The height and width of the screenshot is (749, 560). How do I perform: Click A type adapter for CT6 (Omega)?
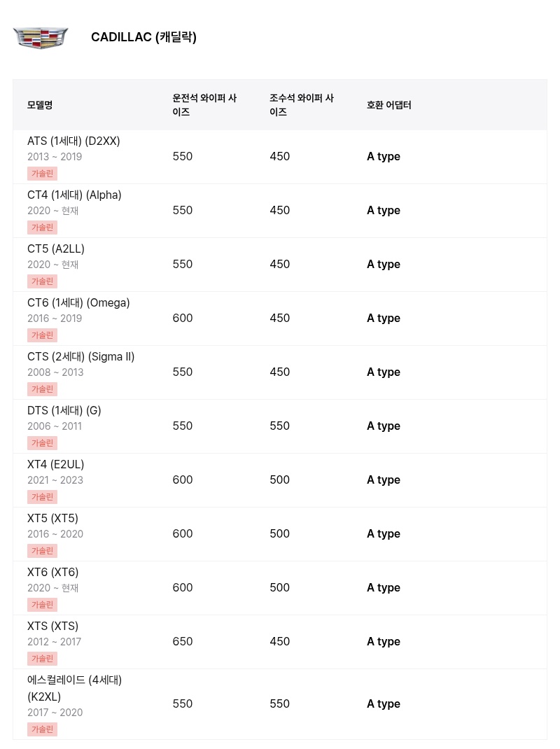pos(383,318)
